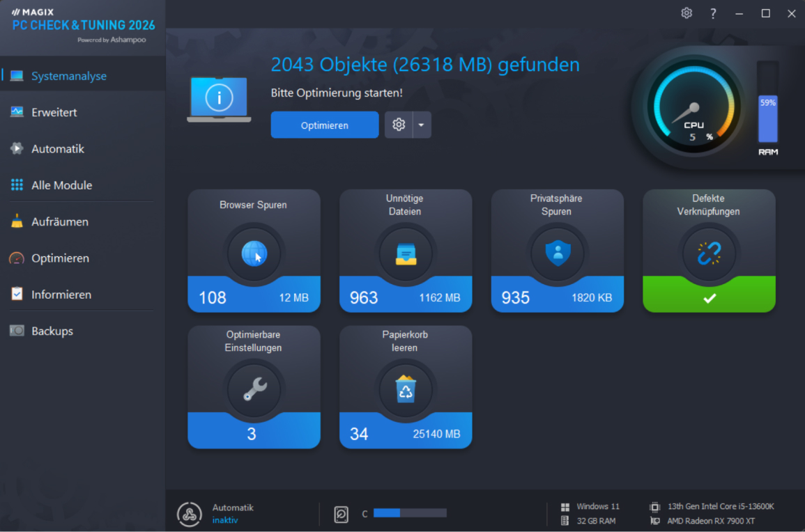Expand the dropdown arrow beside Optimieren settings
805x532 pixels.
(x=422, y=125)
